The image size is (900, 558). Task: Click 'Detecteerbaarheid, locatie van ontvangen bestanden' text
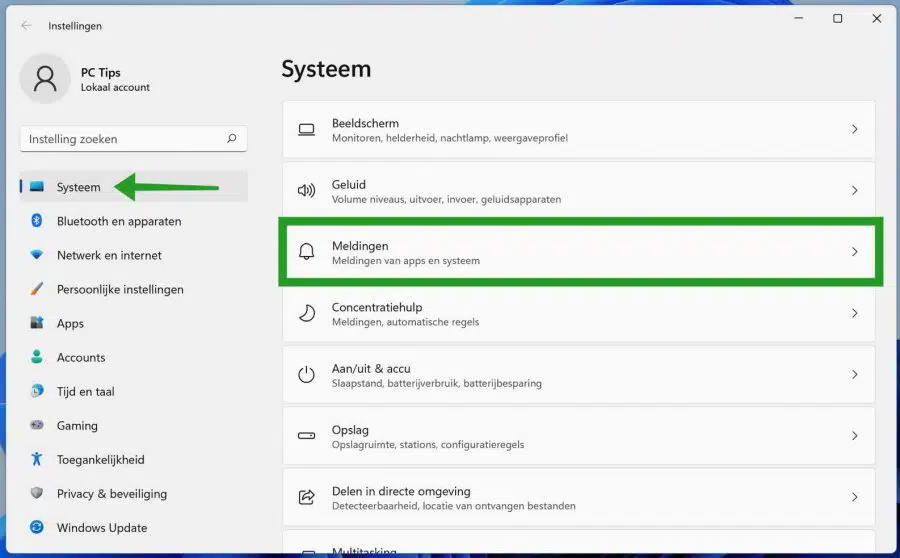point(453,506)
